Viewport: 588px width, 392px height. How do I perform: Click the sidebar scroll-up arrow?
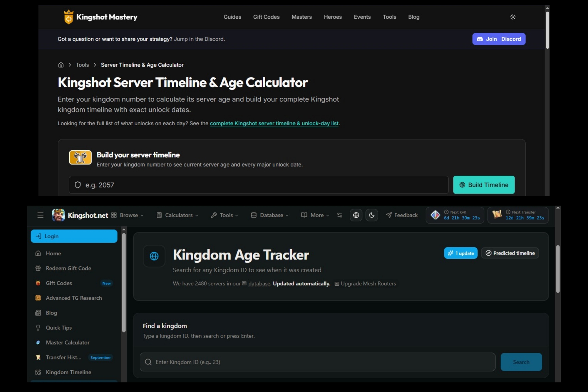click(x=124, y=229)
